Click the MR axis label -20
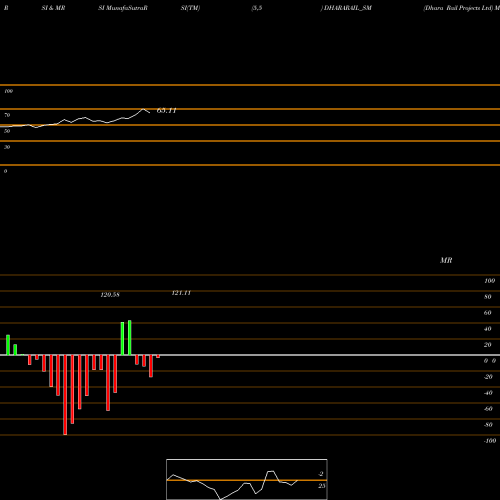Image resolution: width=500 pixels, height=500 pixels. pos(488,377)
